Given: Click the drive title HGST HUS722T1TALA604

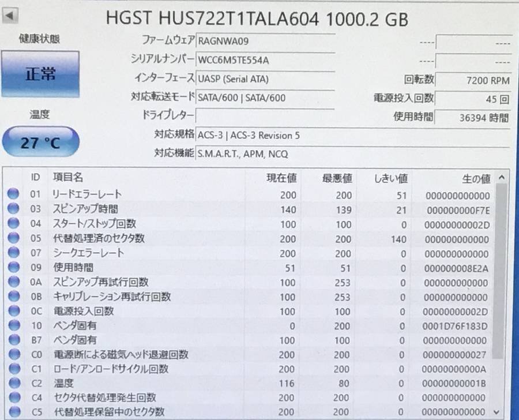Looking at the screenshot, I should click(212, 18).
